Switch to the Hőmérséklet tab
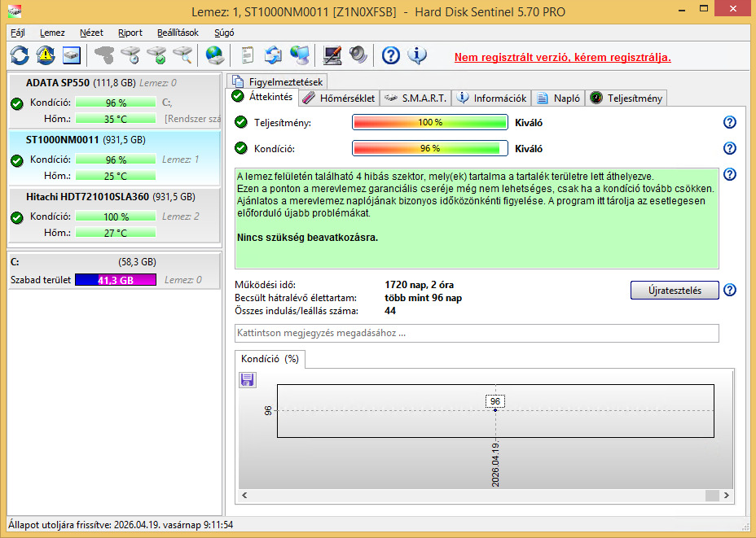Image resolution: width=756 pixels, height=538 pixels. (x=339, y=98)
